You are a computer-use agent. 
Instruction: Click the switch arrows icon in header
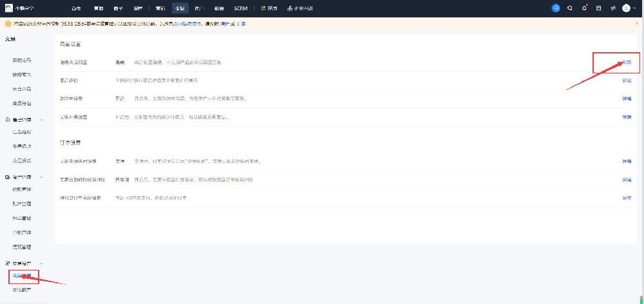pos(613,8)
